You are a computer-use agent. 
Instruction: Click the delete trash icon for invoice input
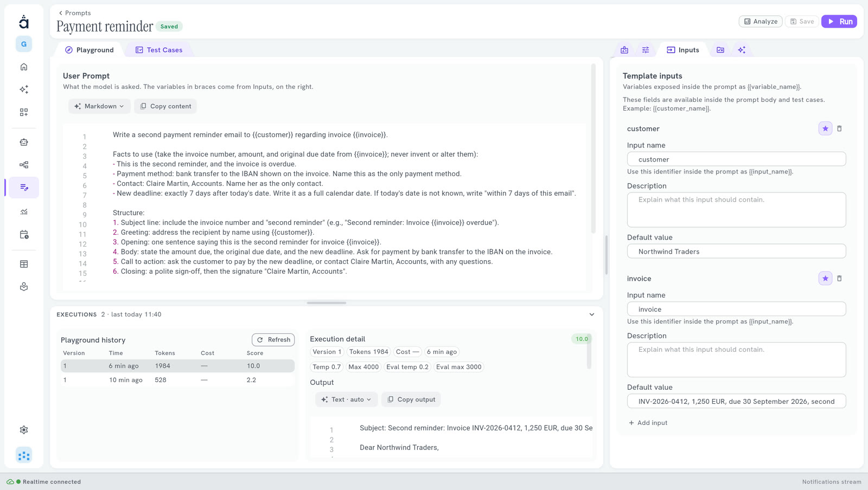click(x=839, y=279)
